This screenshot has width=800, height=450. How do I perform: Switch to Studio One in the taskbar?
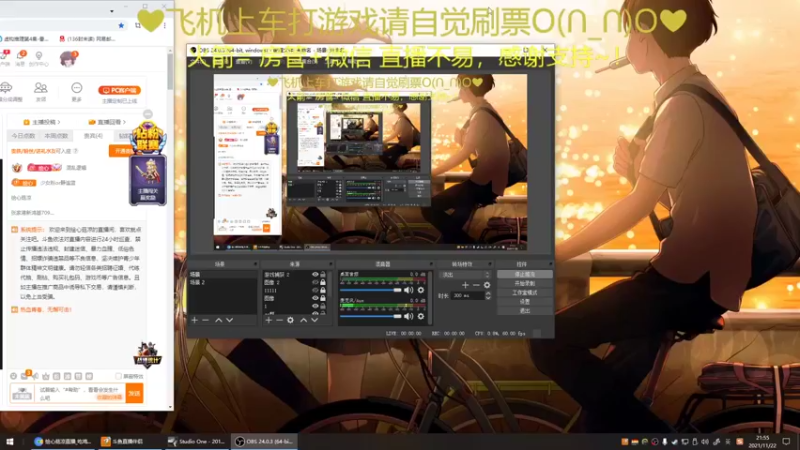pyautogui.click(x=197, y=441)
